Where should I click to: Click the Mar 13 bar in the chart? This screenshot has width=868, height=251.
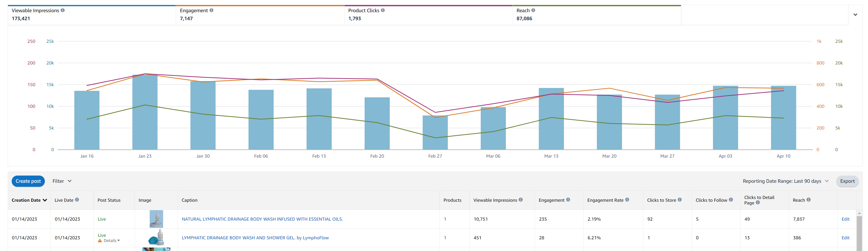click(551, 119)
